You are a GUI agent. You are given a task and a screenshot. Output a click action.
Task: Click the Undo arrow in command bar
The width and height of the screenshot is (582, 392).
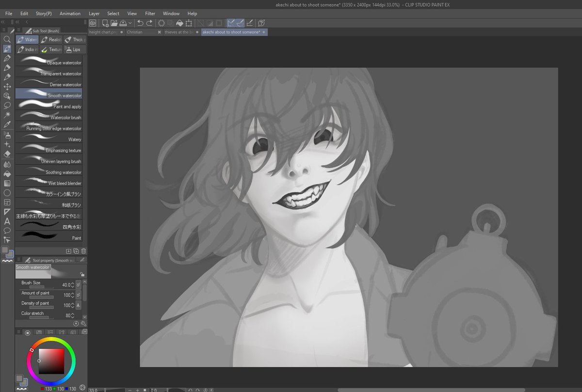tap(140, 23)
